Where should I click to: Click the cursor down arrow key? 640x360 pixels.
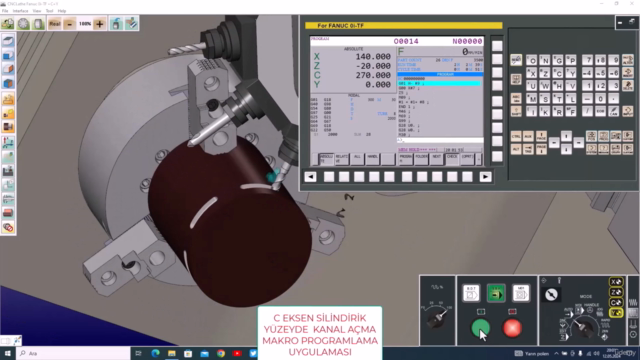[566, 149]
